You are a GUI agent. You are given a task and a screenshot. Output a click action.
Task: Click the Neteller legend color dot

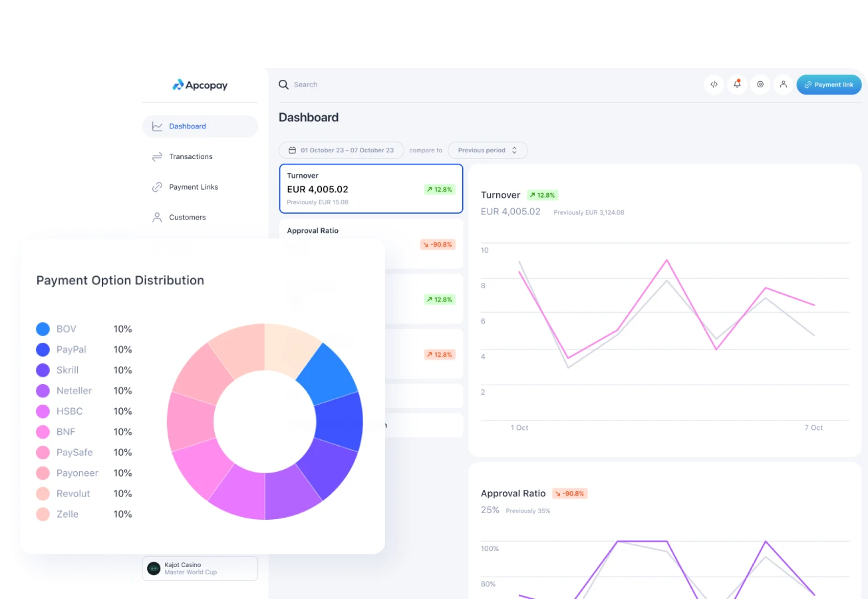click(43, 391)
